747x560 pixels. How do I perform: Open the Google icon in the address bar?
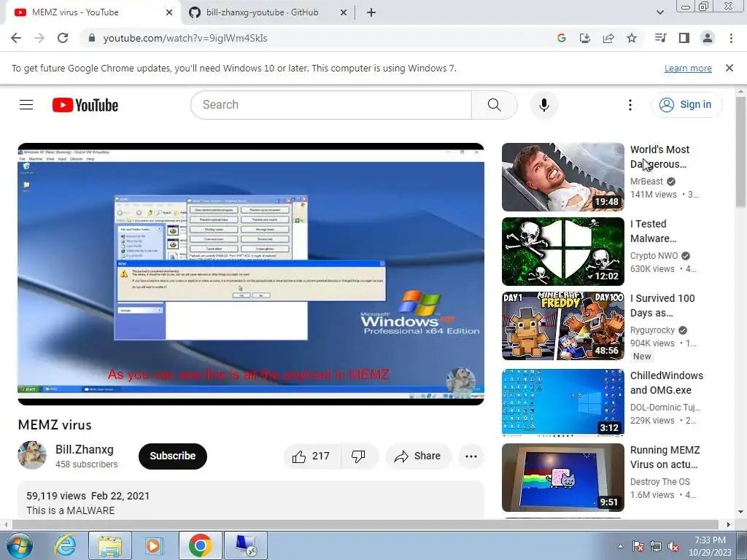(562, 38)
